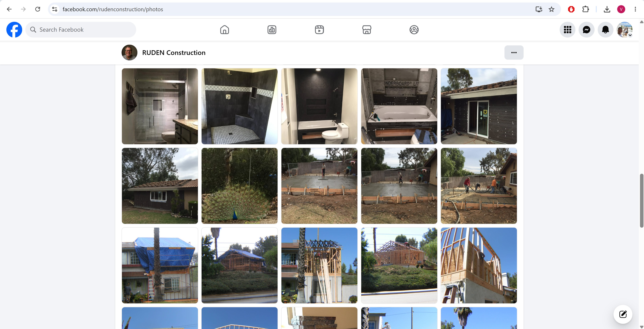Open the Facebook account menu avatar
Viewport: 644px width, 329px height.
pos(625,30)
